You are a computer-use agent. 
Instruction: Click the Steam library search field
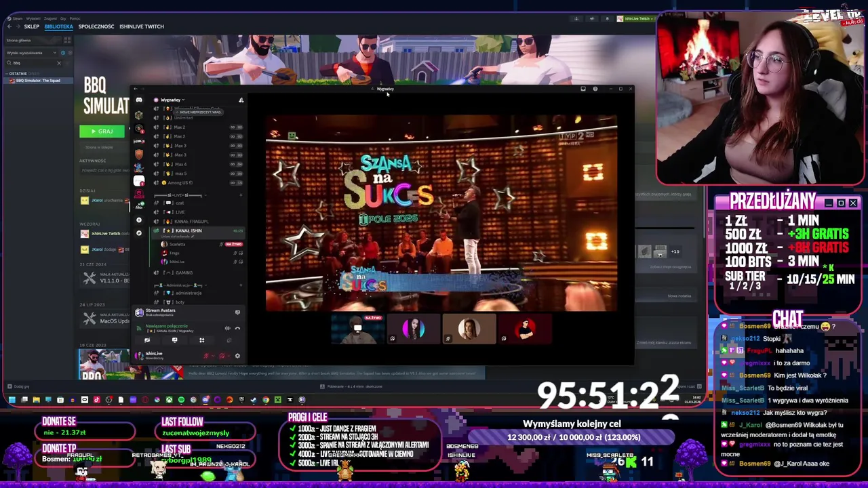pos(34,63)
